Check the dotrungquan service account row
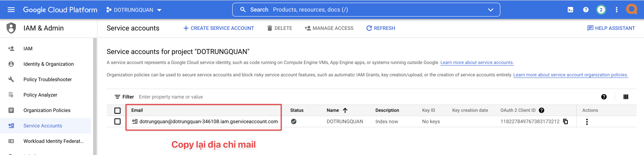Image resolution: width=644 pixels, height=155 pixels. point(117,122)
